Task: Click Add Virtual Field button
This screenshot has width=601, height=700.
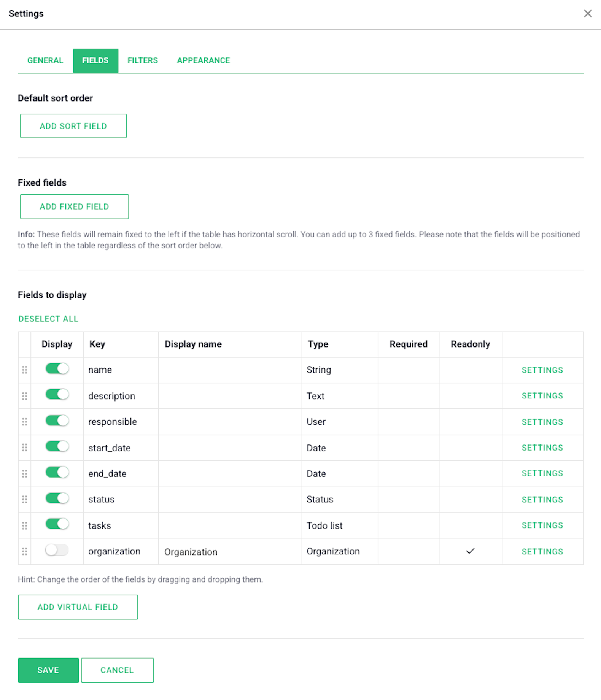Action: (x=78, y=607)
